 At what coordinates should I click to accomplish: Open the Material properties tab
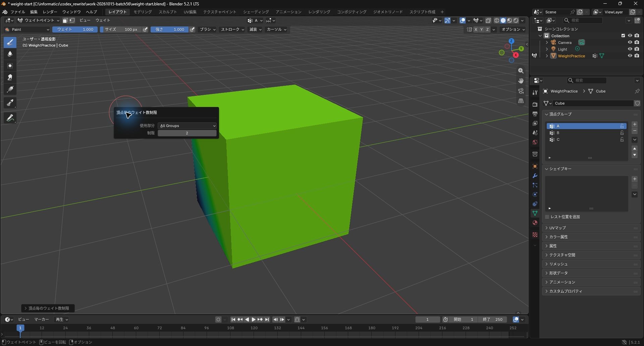pos(535,223)
